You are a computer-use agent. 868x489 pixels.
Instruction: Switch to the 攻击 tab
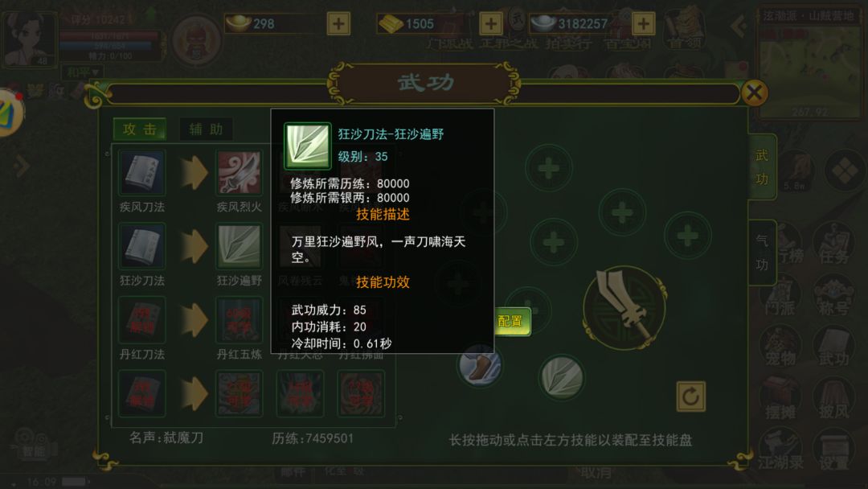tap(140, 129)
